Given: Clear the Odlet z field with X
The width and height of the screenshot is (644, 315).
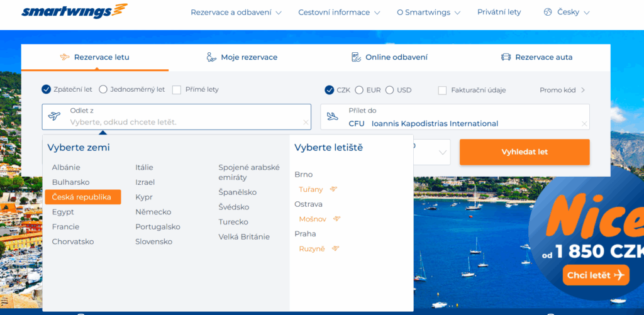Looking at the screenshot, I should [x=306, y=123].
